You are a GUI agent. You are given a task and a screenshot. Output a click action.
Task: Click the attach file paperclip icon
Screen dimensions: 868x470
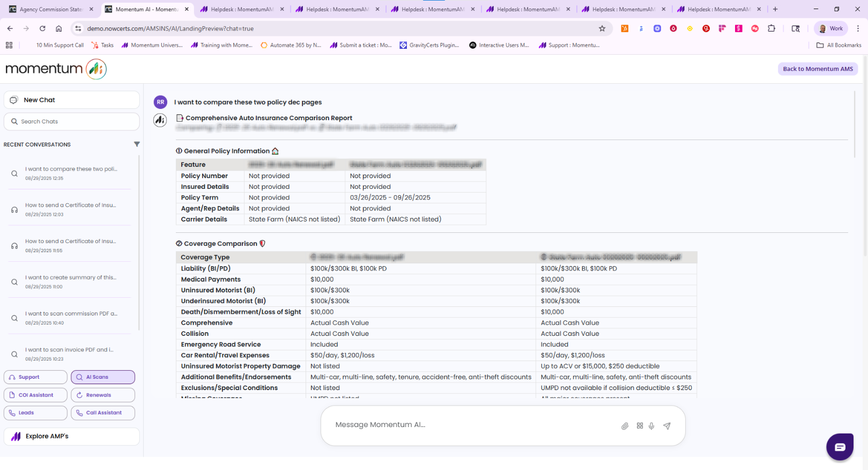625,426
